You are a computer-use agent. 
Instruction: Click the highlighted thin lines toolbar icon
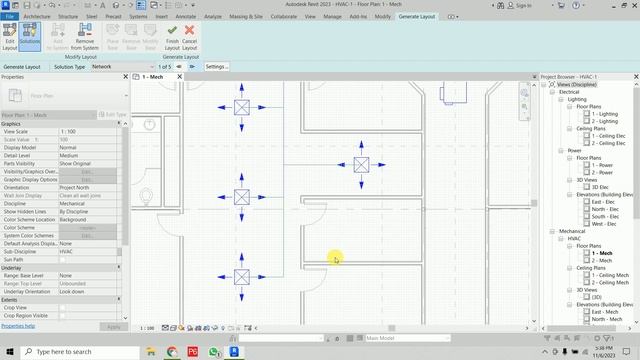coord(141,5)
